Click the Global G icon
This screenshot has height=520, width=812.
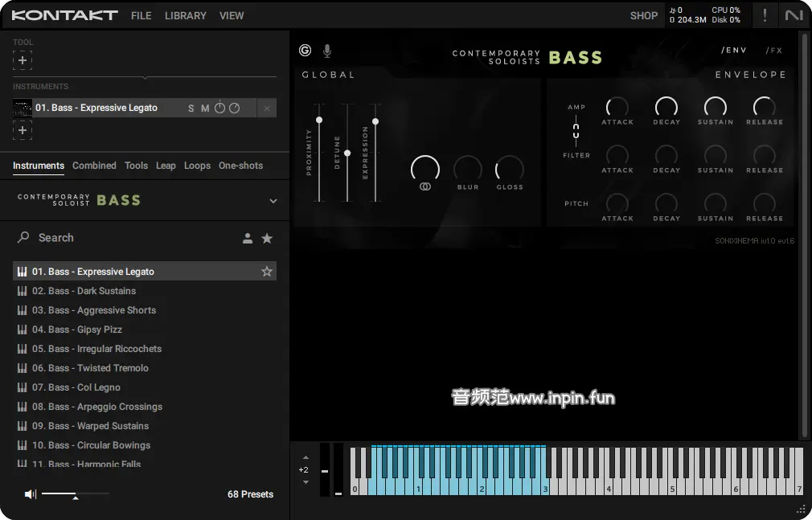[x=305, y=51]
